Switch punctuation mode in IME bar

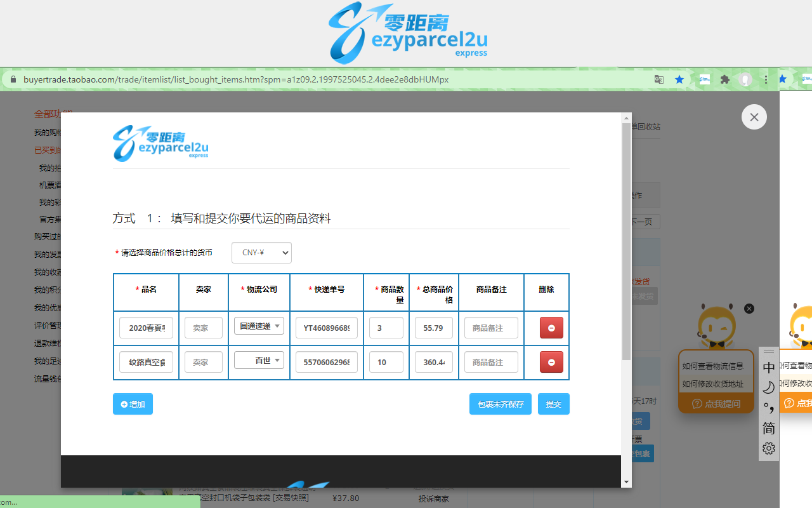click(x=769, y=408)
